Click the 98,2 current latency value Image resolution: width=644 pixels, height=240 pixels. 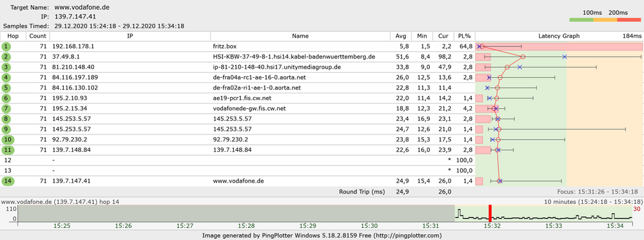[445, 57]
